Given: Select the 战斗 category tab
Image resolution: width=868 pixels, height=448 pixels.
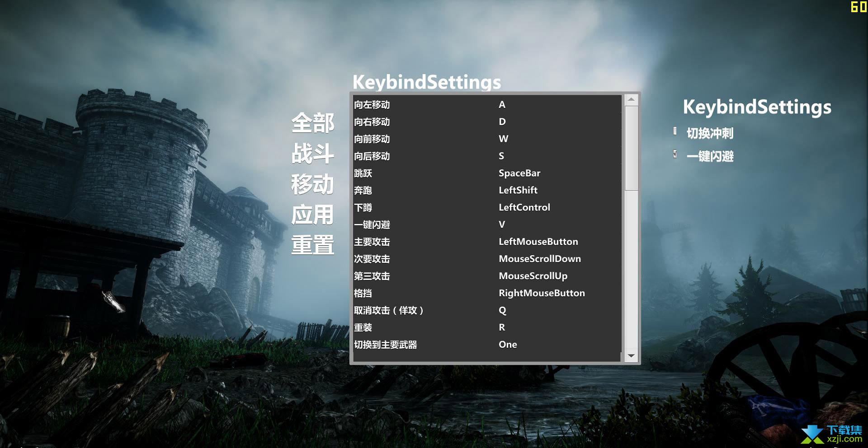Looking at the screenshot, I should coord(313,154).
